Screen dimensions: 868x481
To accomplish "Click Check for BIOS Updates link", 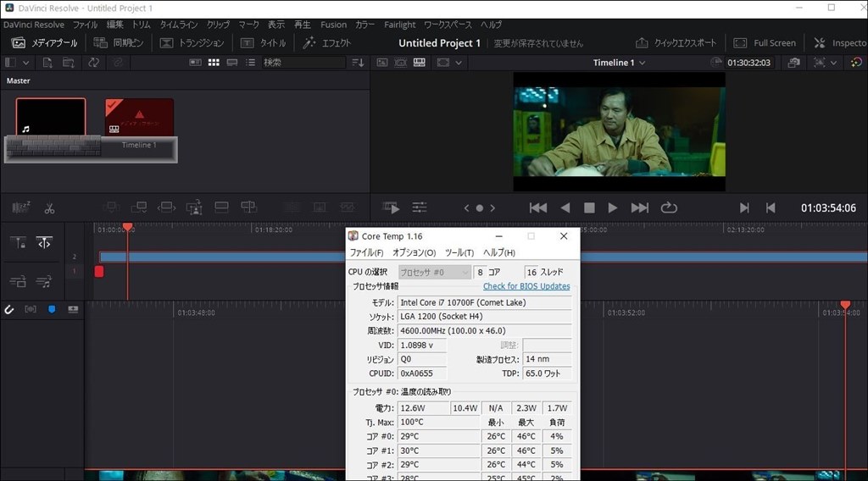I will (x=526, y=286).
